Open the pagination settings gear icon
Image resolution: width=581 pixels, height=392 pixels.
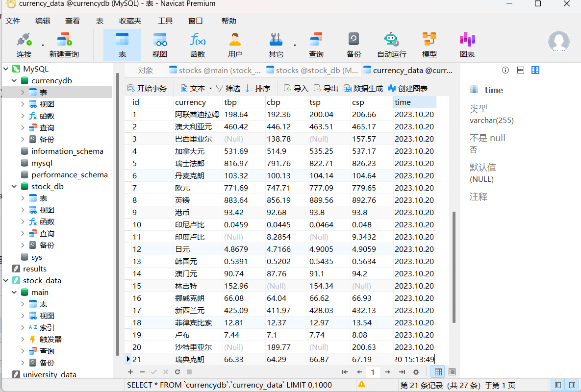(416, 372)
